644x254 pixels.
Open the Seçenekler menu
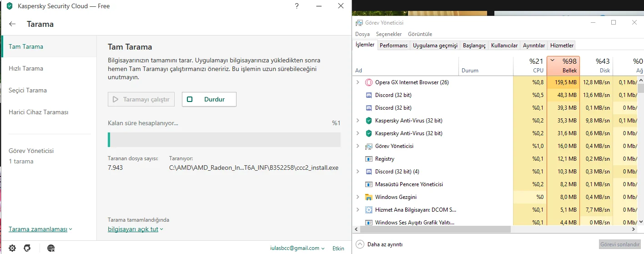(x=388, y=34)
